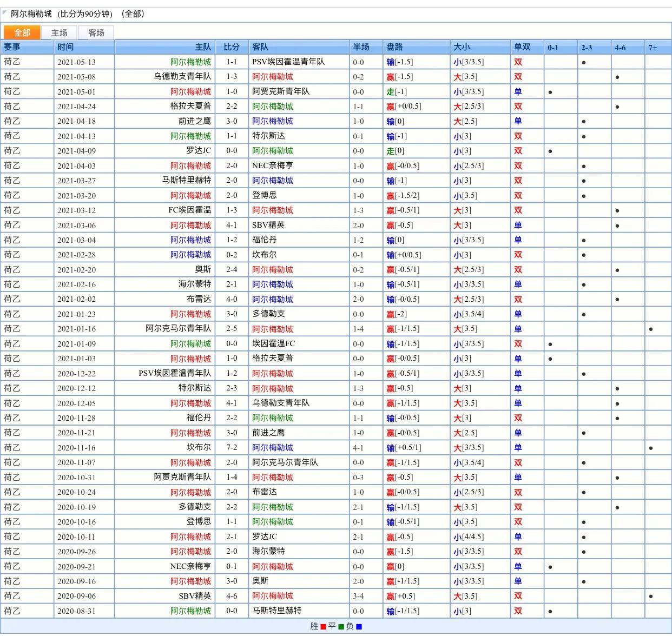Open 乌德勒支青年队 in the 2021-05-08 match
This screenshot has height=636, width=672.
[182, 77]
